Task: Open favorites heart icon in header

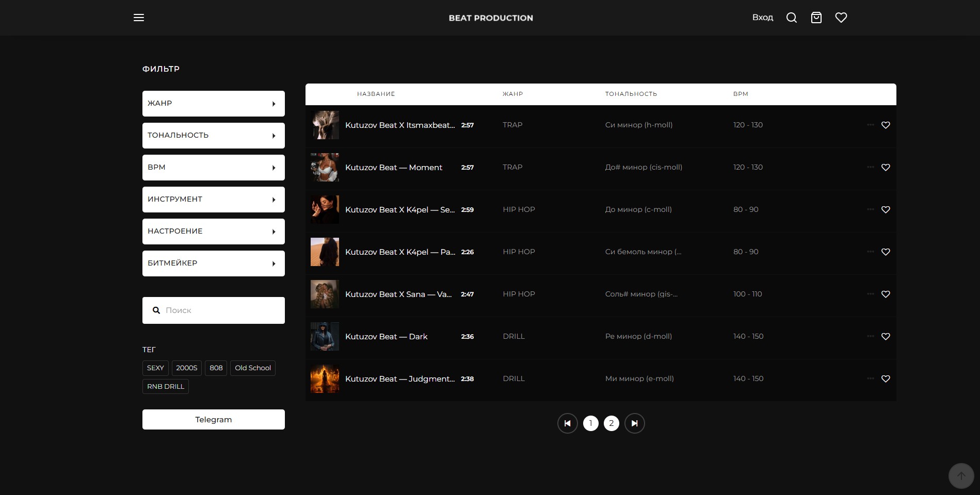Action: pyautogui.click(x=841, y=18)
